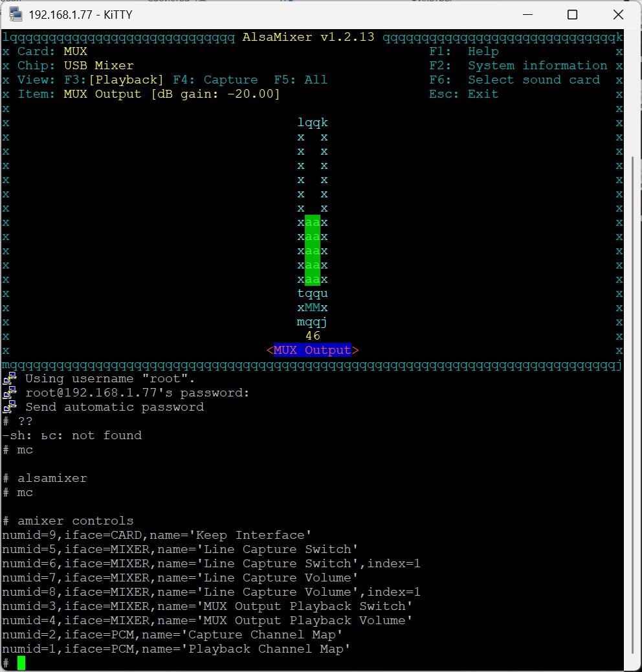Click the terminal's vertical scrollbar
This screenshot has width=642, height=672.
tap(633, 259)
